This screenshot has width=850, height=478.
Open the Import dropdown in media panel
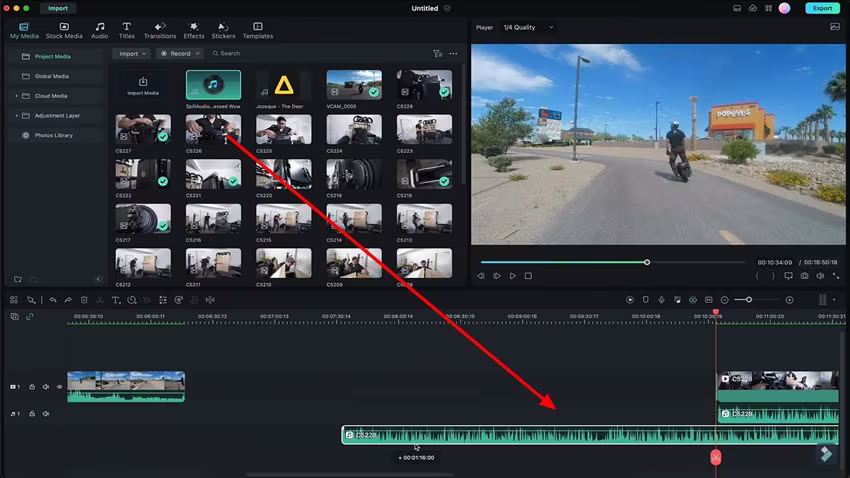point(131,54)
